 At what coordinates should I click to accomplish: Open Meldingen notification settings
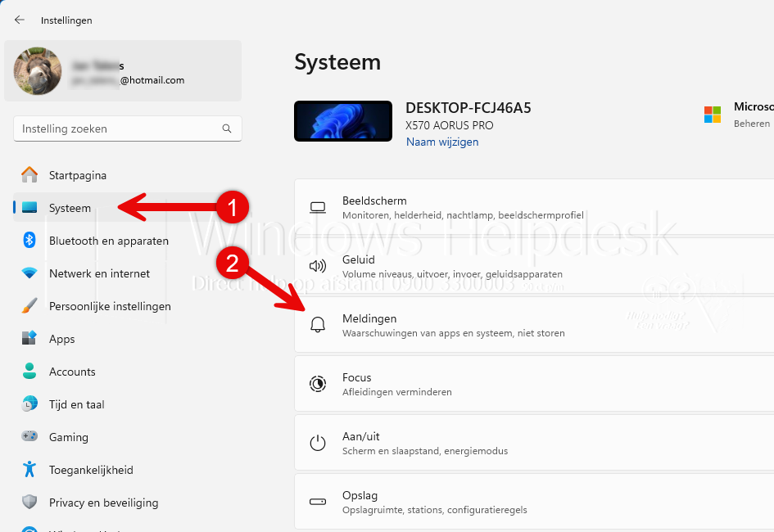(534, 325)
